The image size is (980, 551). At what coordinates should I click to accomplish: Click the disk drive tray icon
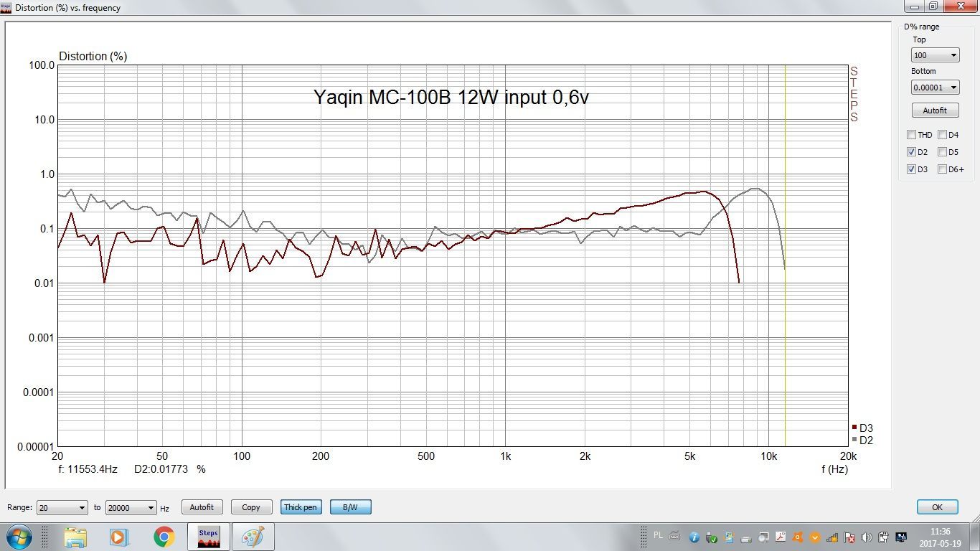click(x=746, y=539)
